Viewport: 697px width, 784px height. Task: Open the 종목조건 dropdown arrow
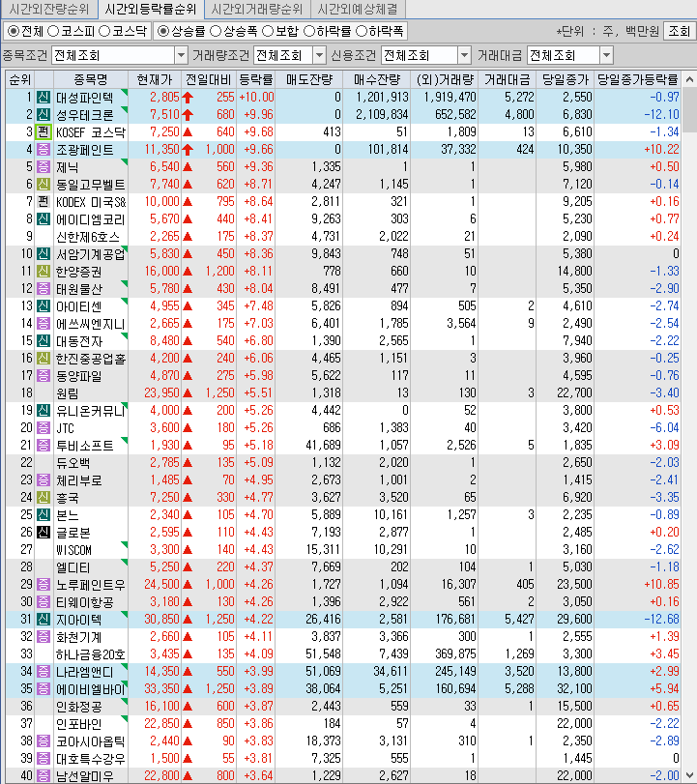tap(181, 55)
